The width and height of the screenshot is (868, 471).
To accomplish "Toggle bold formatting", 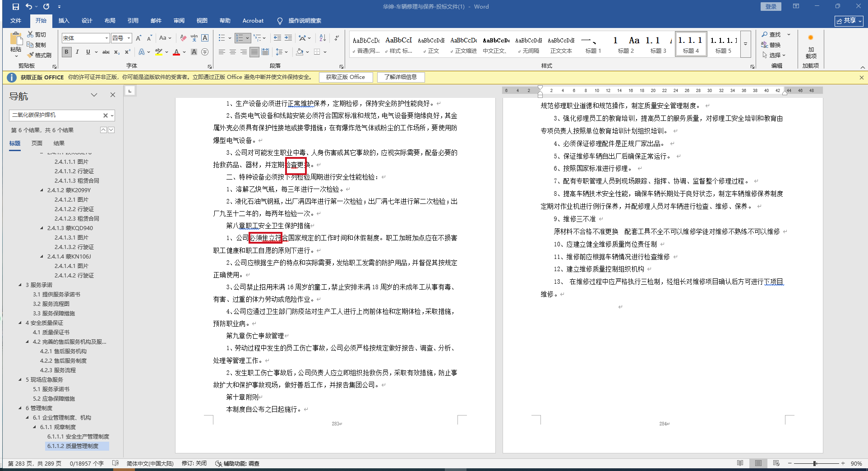I will coord(67,52).
